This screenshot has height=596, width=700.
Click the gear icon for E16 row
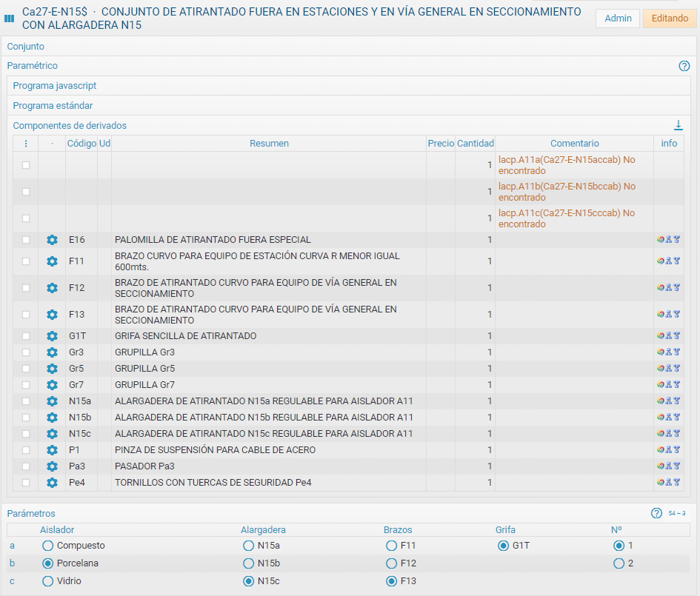(52, 240)
